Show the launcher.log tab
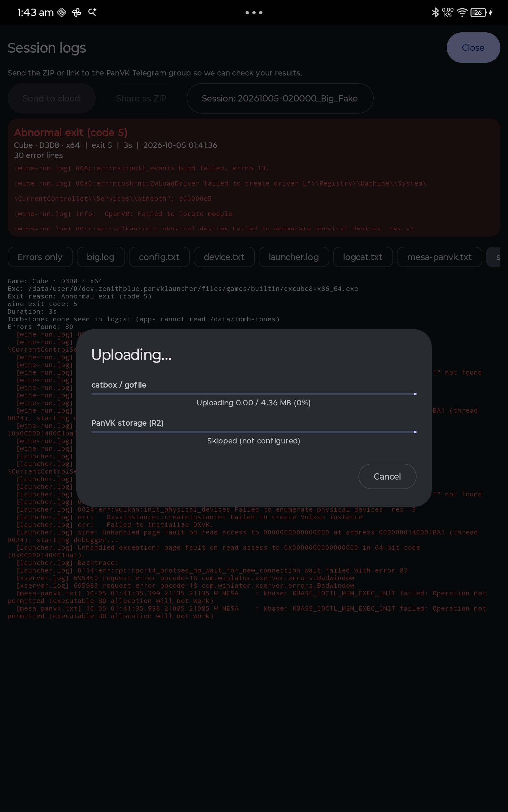Image resolution: width=508 pixels, height=812 pixels. click(294, 257)
